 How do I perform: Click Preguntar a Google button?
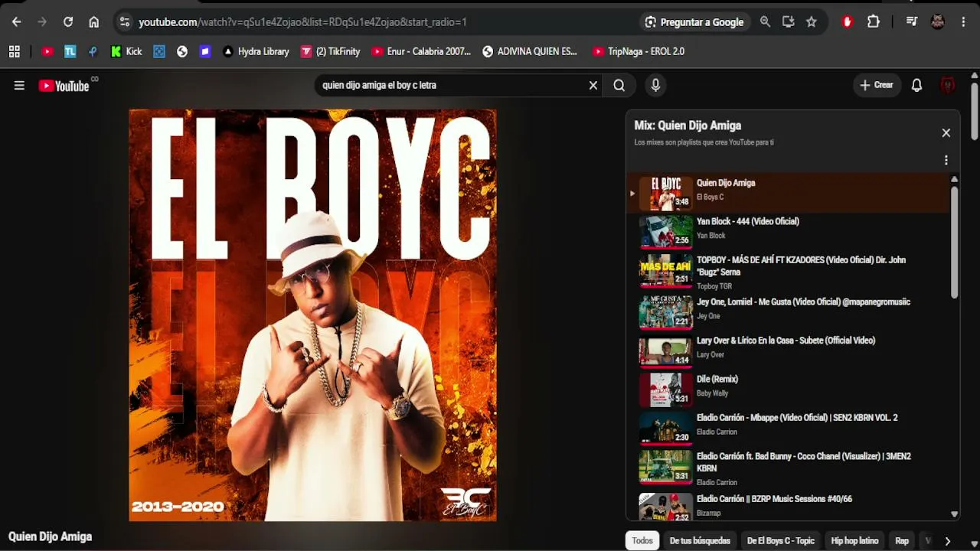click(x=694, y=22)
